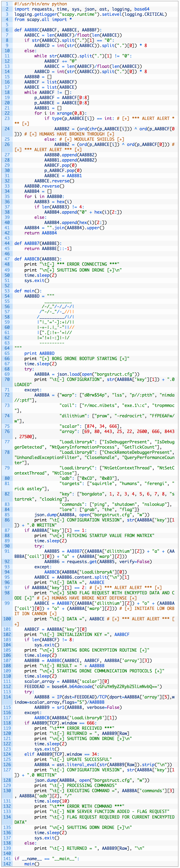180x868 pixels.
Task: Click 'return AABBBE[::-1]' line
Action: [x=48, y=249]
